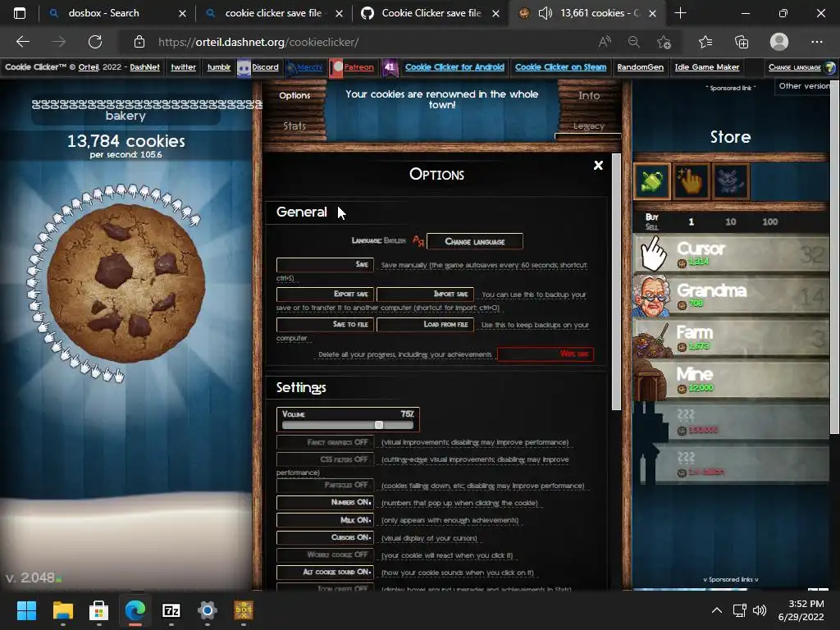Close the Options panel with the X
840x630 pixels.
click(x=598, y=166)
